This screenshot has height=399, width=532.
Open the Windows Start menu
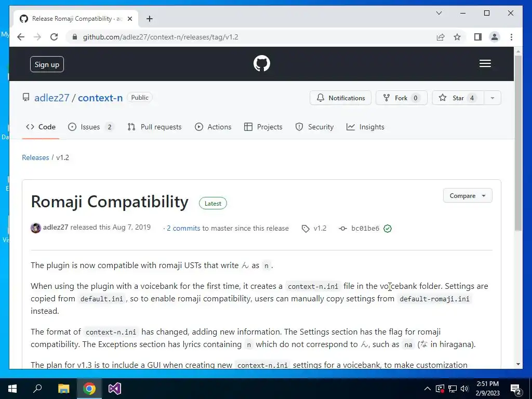12,389
